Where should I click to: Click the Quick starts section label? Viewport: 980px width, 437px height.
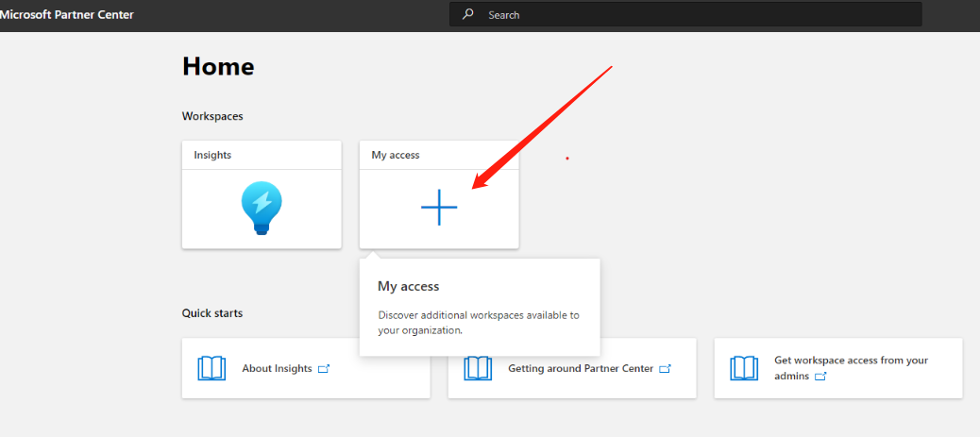click(212, 313)
